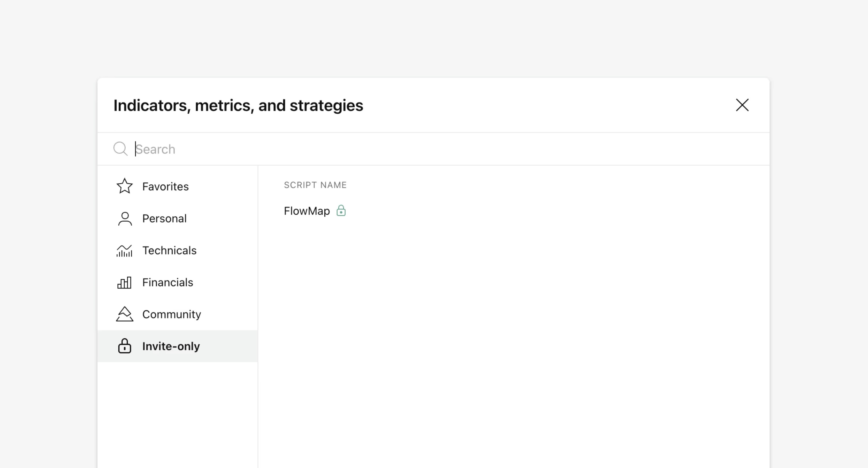Switch to the Technicals section
The height and width of the screenshot is (468, 868).
pos(170,250)
